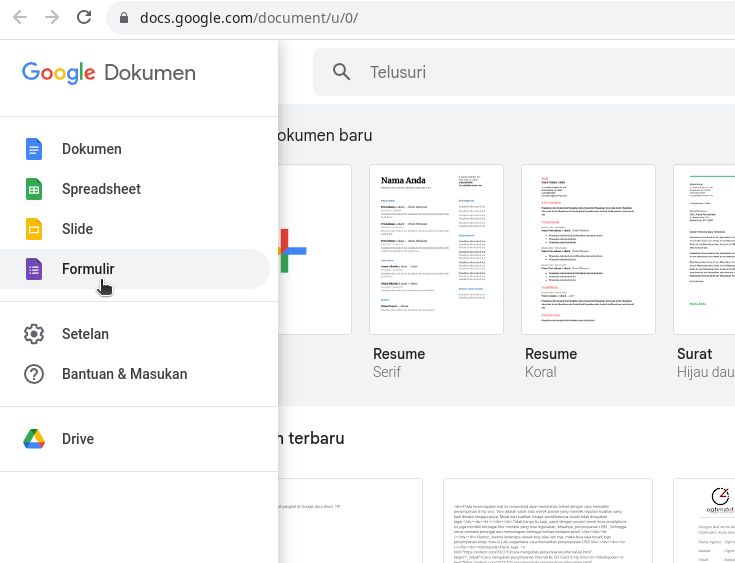This screenshot has height=563, width=735.
Task: Click the blue Dokumen app icon
Action: (34, 149)
